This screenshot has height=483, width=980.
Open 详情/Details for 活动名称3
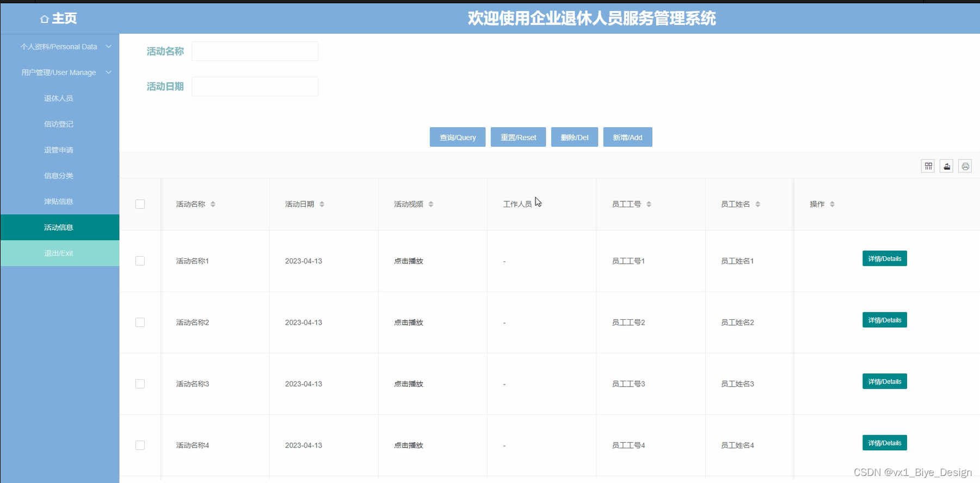click(x=885, y=381)
